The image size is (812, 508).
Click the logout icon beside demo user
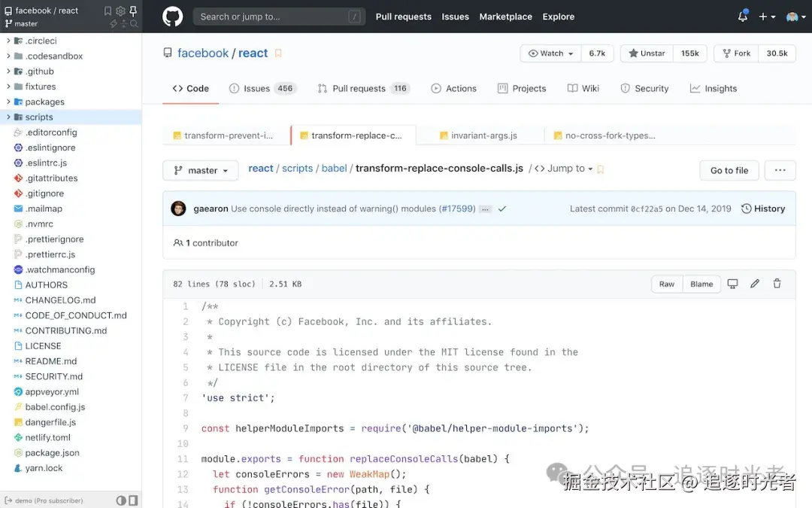8,500
